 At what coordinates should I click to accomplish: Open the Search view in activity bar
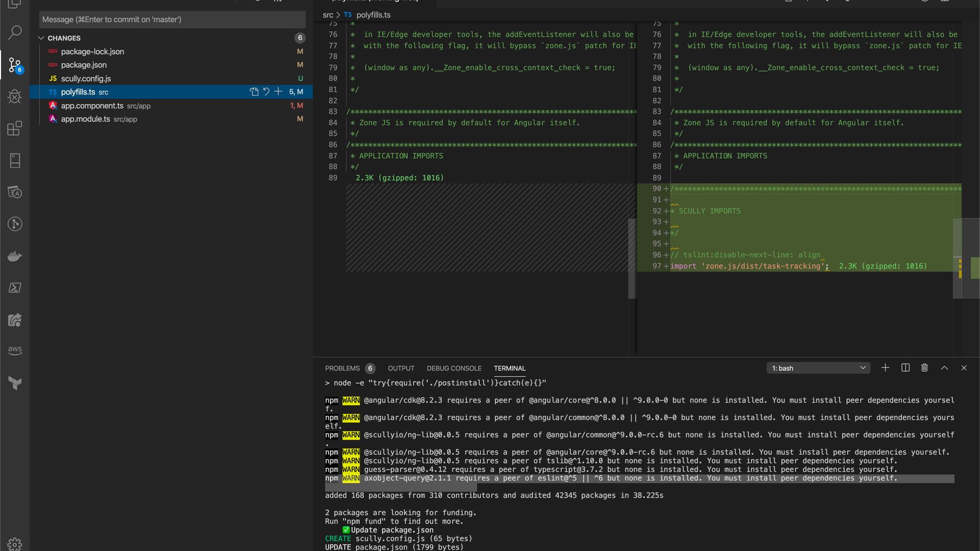pyautogui.click(x=15, y=33)
